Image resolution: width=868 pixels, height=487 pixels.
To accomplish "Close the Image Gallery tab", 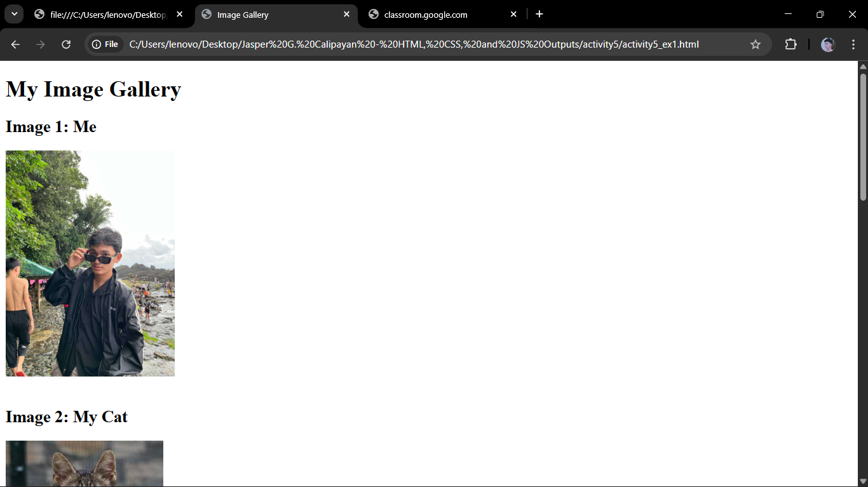I will (x=346, y=14).
